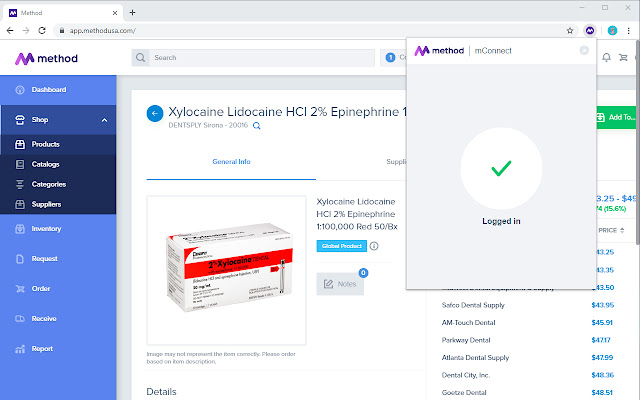Click the $45.91 price
The height and width of the screenshot is (400, 640).
602,323
